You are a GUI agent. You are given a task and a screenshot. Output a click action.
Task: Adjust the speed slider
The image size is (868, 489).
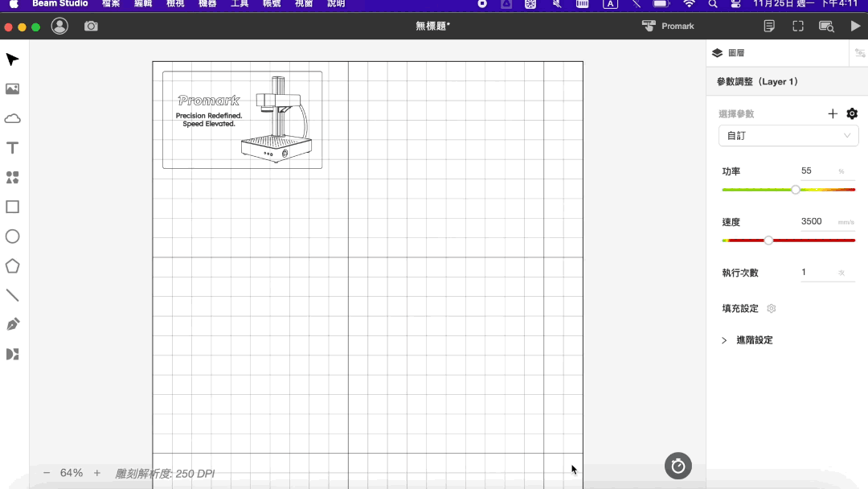[x=768, y=240]
